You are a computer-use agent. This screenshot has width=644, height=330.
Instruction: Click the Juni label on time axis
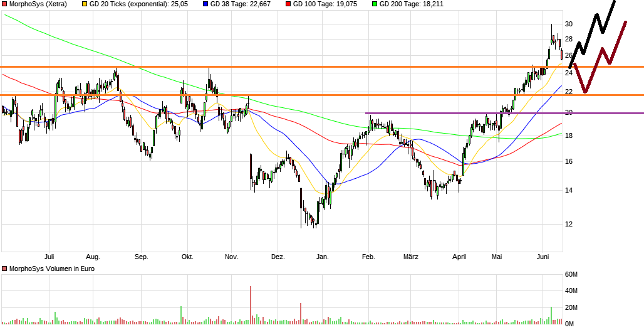point(543,257)
